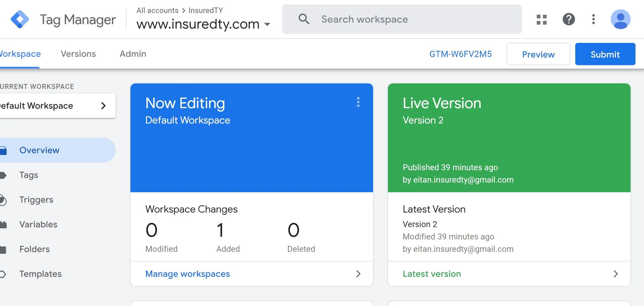Open Folders section in sidebar
Image resolution: width=644 pixels, height=306 pixels.
coord(35,249)
